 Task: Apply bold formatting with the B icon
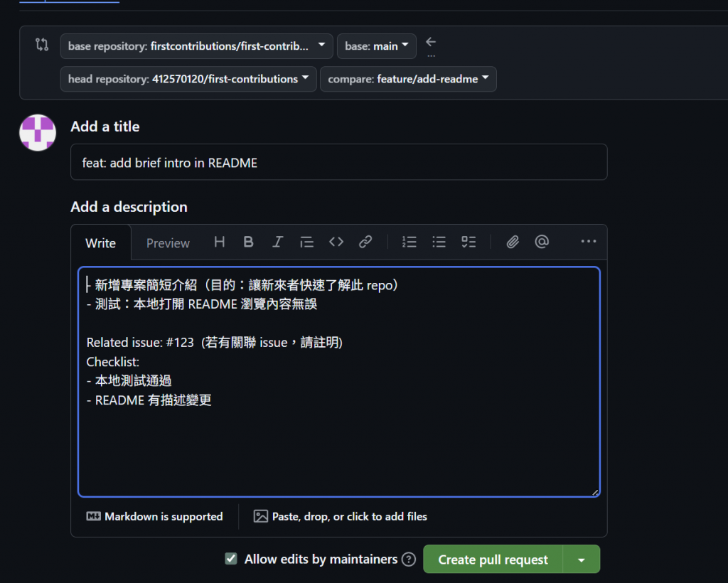pos(248,242)
